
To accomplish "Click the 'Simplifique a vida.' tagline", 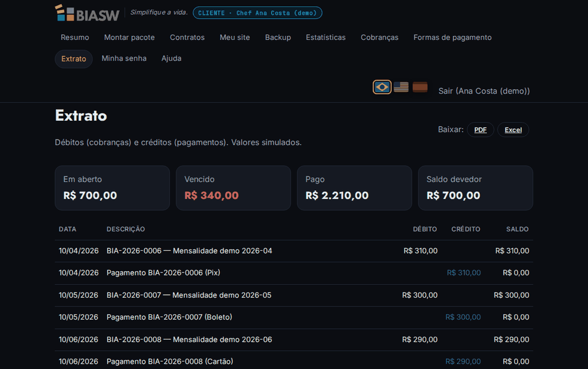I will pyautogui.click(x=159, y=12).
